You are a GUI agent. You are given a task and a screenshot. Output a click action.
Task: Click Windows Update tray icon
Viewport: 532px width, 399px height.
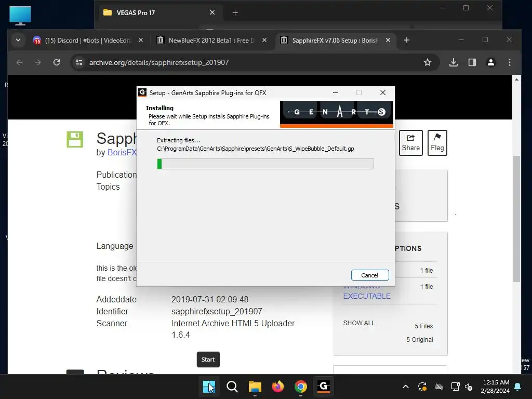tap(422, 387)
